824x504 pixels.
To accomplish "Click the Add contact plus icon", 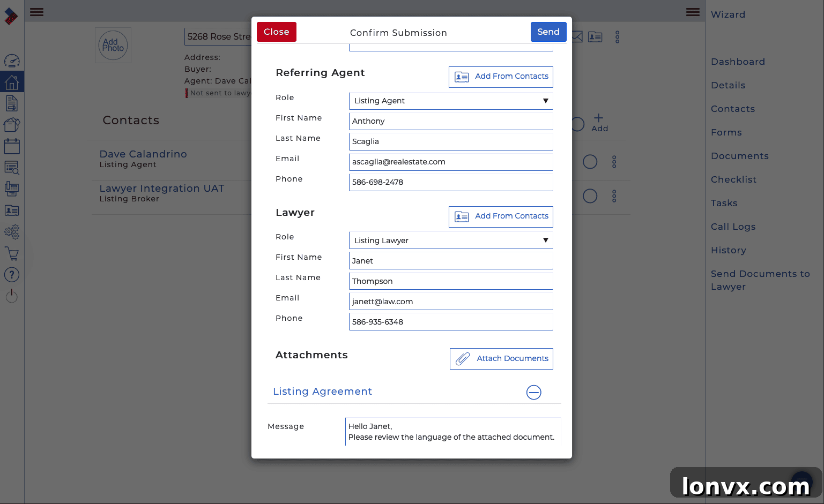I will point(599,123).
